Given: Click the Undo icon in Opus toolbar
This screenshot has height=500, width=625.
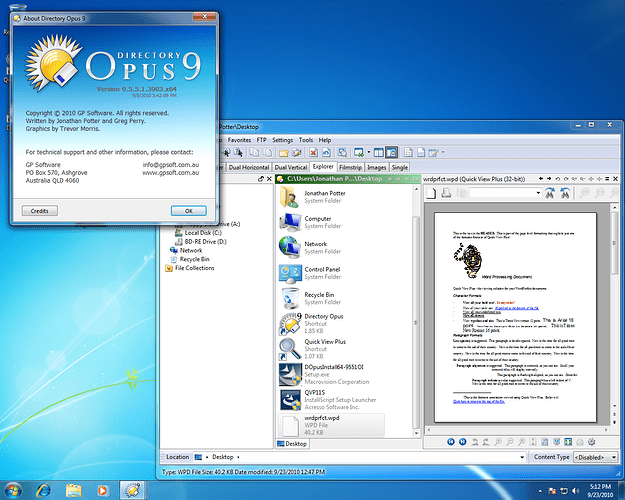Looking at the screenshot, I should 326,152.
